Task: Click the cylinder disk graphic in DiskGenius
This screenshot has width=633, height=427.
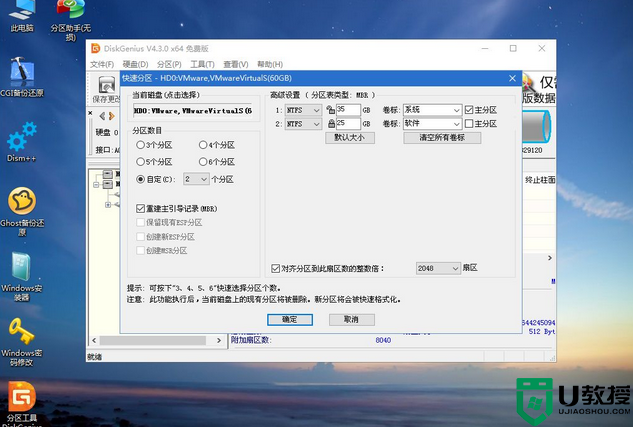Action: click(x=537, y=126)
